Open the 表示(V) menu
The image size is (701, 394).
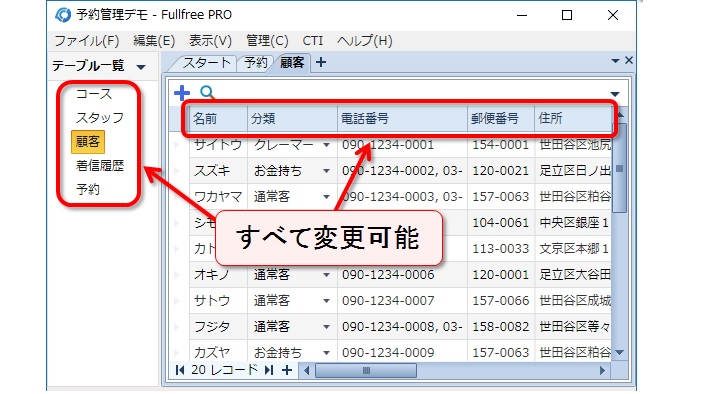[211, 41]
